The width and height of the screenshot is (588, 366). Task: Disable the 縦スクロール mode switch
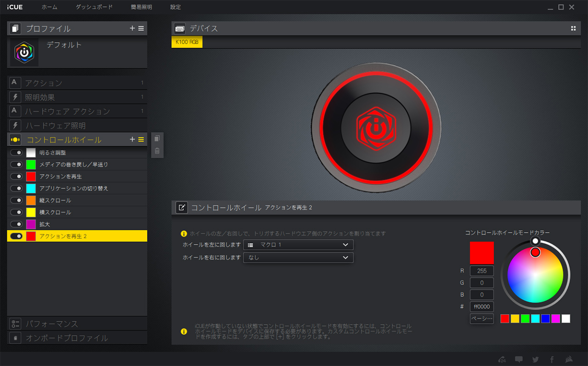(17, 200)
